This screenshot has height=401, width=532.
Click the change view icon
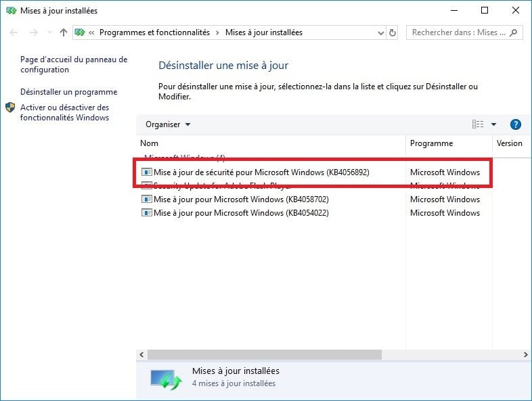click(478, 124)
